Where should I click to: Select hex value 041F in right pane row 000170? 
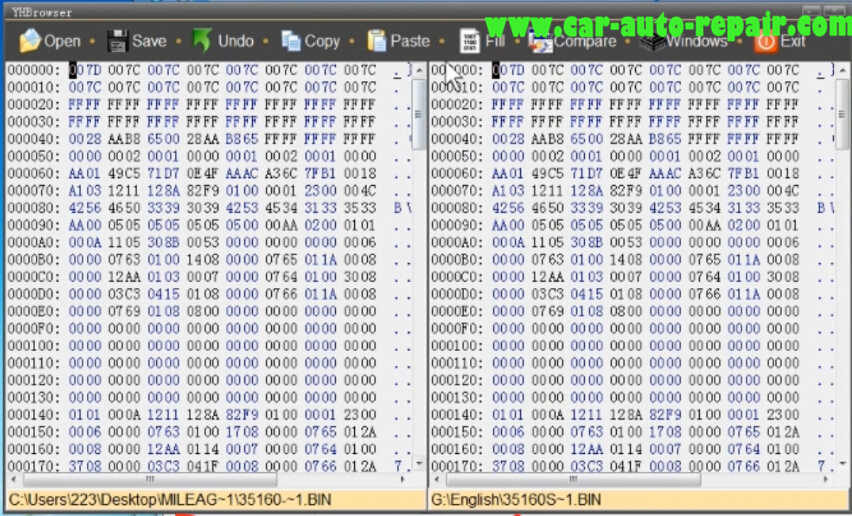click(x=625, y=467)
